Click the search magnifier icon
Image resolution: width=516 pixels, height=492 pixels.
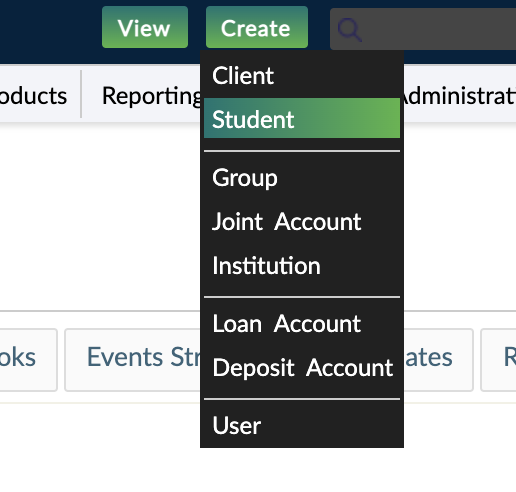pos(349,30)
